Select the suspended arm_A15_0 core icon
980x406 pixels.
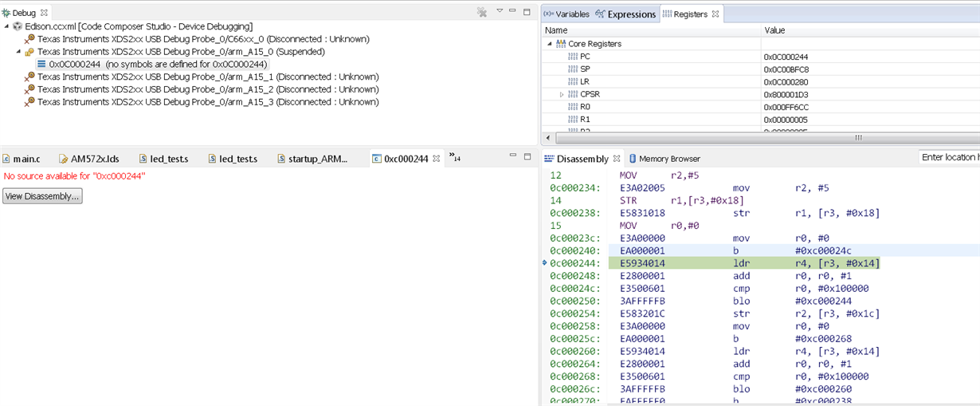[29, 52]
